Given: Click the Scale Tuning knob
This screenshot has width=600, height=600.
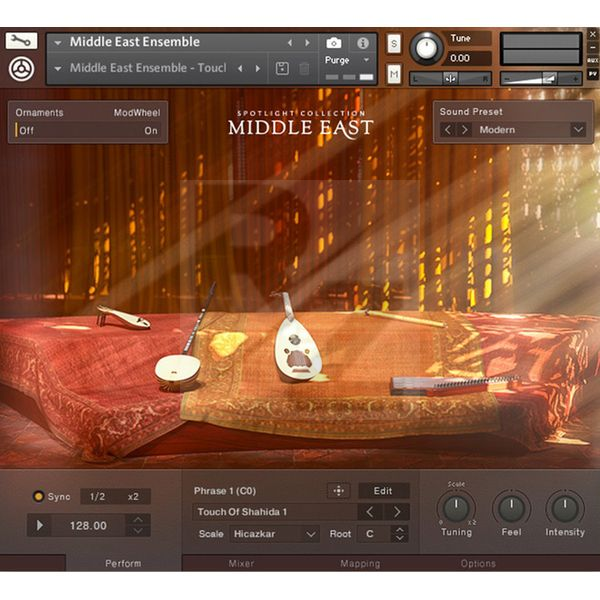Looking at the screenshot, I should point(456,508).
